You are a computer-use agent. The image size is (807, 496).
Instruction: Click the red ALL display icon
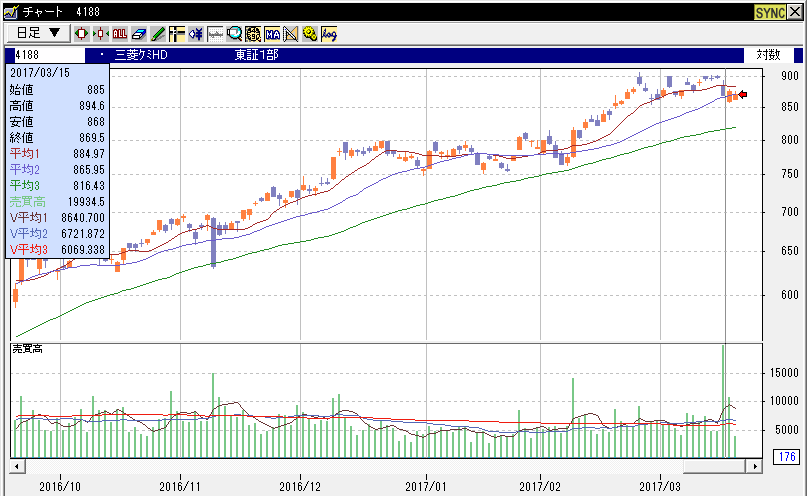pos(120,33)
